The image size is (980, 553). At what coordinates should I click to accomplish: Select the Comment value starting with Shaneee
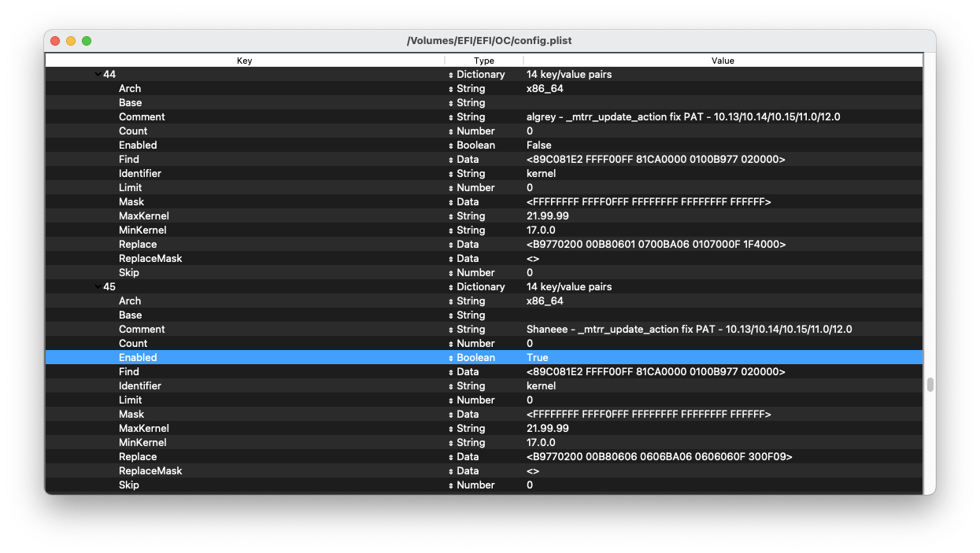(x=689, y=330)
